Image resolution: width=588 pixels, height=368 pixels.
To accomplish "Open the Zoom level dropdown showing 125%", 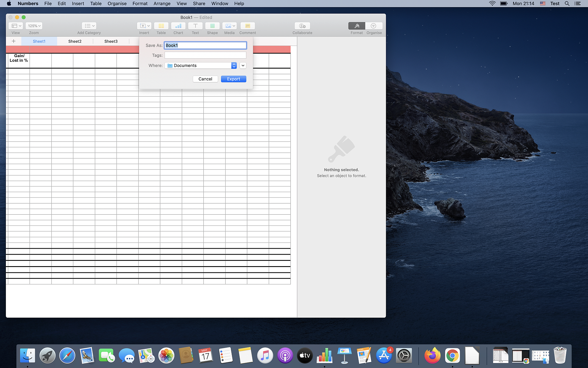I will coord(34,26).
